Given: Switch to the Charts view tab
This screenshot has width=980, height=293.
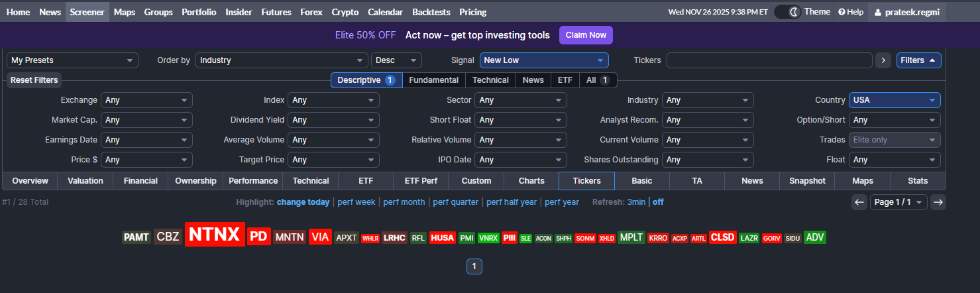Looking at the screenshot, I should coord(531,181).
